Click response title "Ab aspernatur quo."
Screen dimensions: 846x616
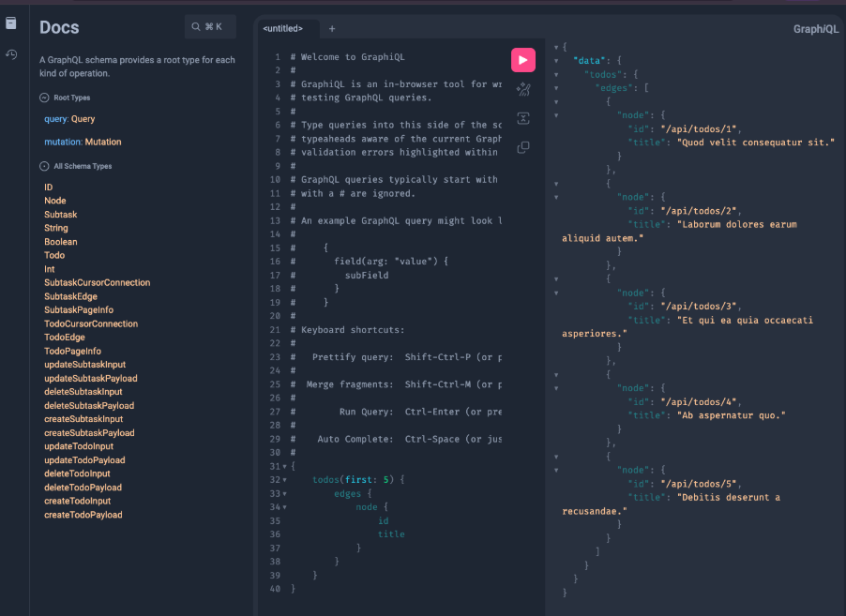731,415
